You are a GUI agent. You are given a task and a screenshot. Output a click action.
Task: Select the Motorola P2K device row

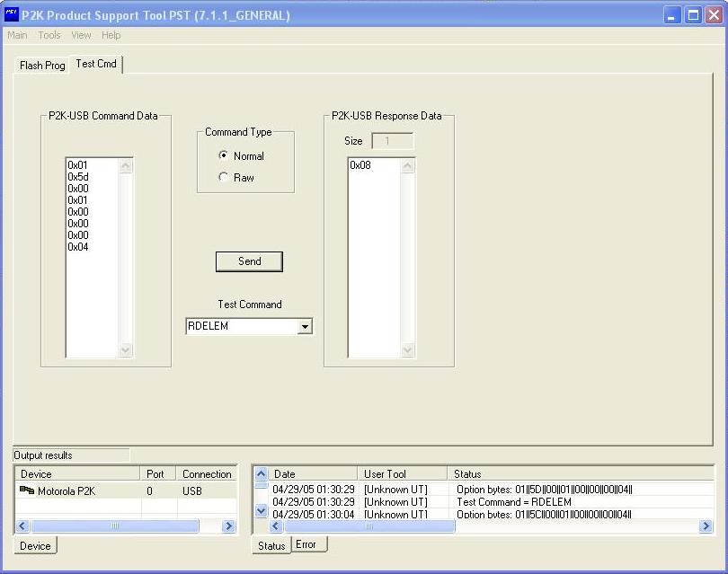pos(126,491)
